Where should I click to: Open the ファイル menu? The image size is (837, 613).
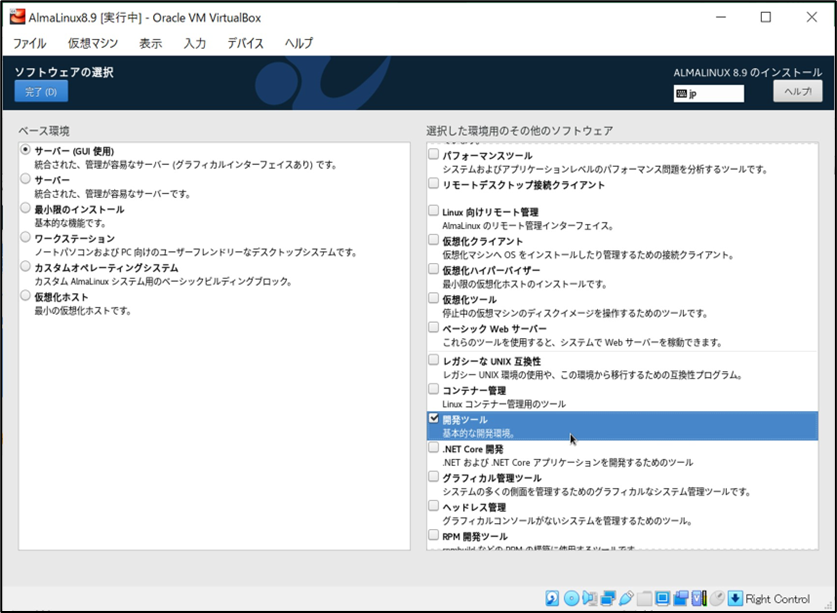[x=29, y=43]
